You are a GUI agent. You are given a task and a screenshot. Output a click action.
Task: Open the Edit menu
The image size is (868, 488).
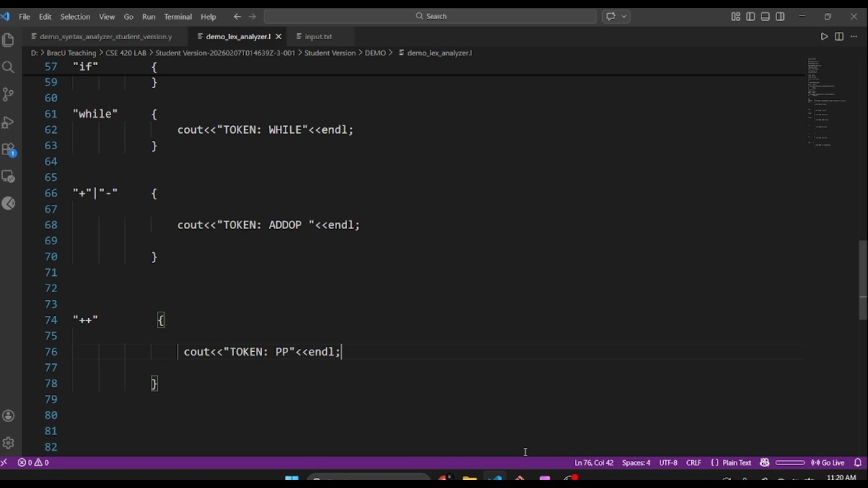[x=45, y=16]
